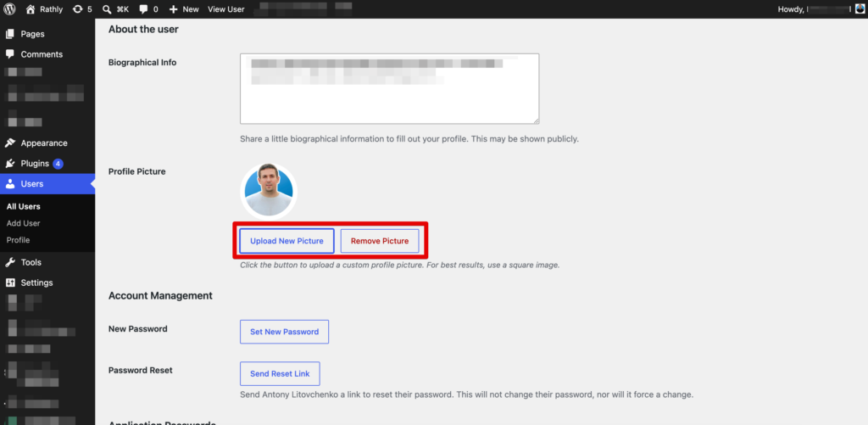Click the Remove Picture button
The width and height of the screenshot is (868, 425).
coord(380,241)
